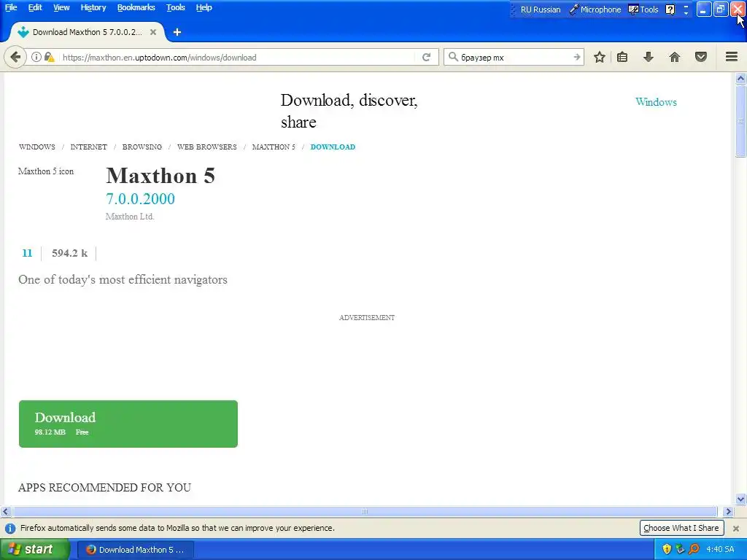
Task: Click Firefox taskbar button Download Maxthon 5
Action: [x=135, y=550]
